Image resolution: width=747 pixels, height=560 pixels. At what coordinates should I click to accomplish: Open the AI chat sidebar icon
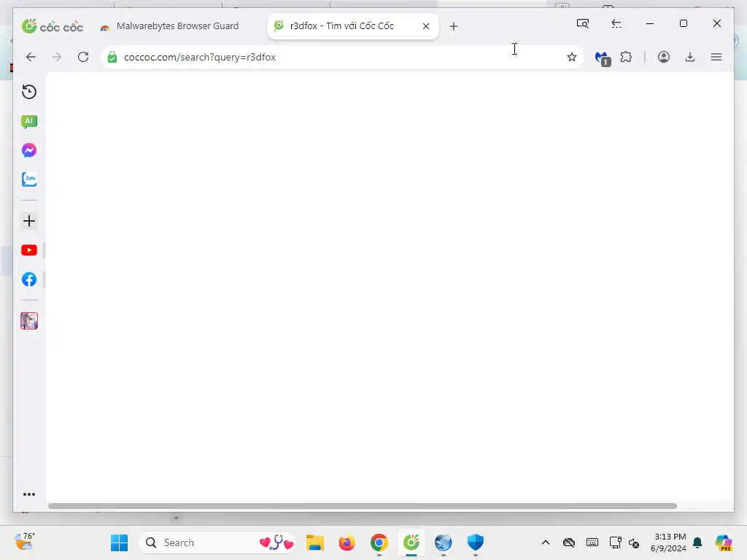(29, 122)
